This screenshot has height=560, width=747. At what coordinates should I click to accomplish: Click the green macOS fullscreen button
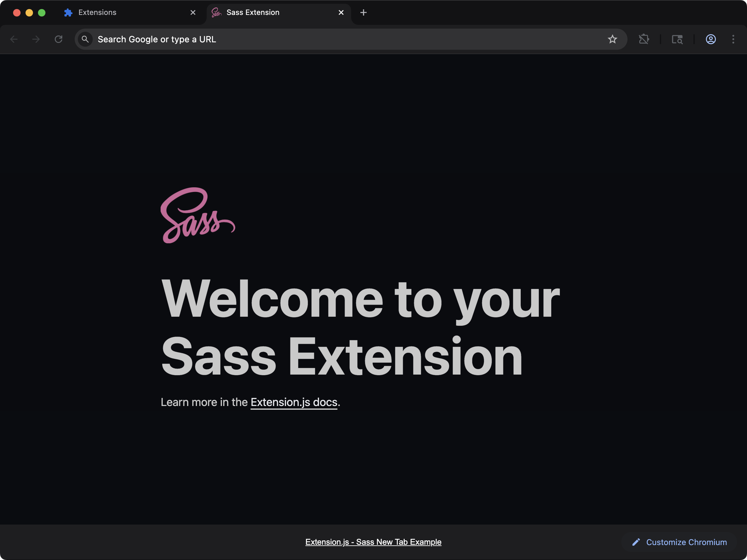coord(41,12)
